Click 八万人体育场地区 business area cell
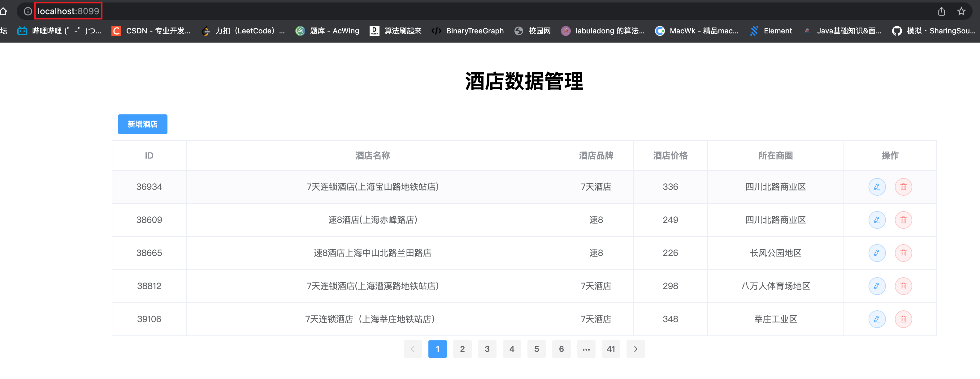Screen dimensions: 980x379 (x=776, y=286)
